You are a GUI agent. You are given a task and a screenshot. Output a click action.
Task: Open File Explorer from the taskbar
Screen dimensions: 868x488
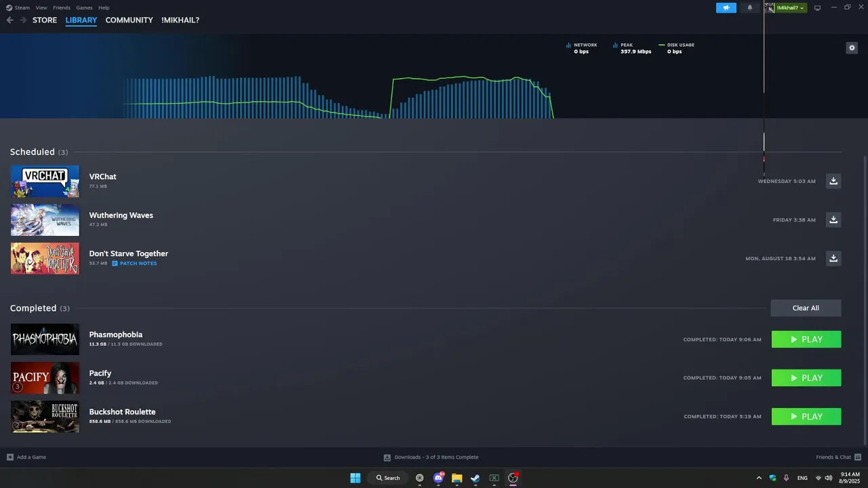point(457,478)
